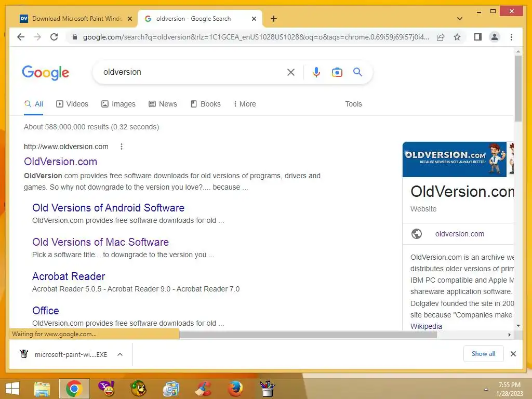
Task: Search by image with the camera icon
Action: [x=337, y=72]
